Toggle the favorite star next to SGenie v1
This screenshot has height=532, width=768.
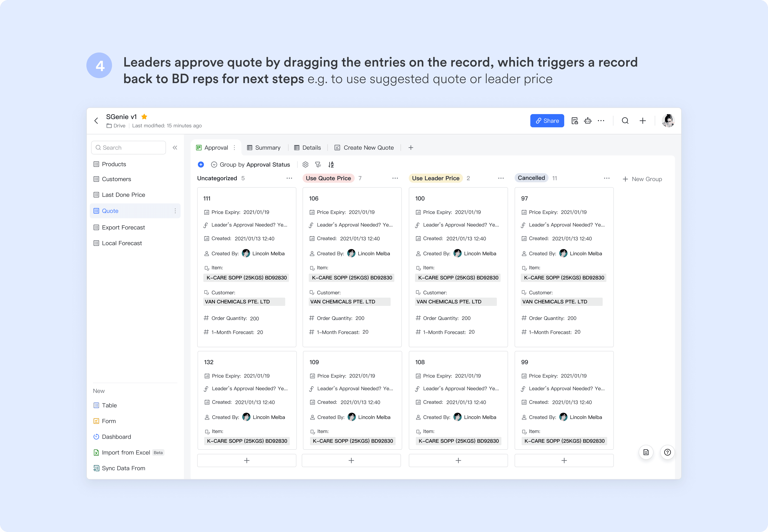point(144,117)
